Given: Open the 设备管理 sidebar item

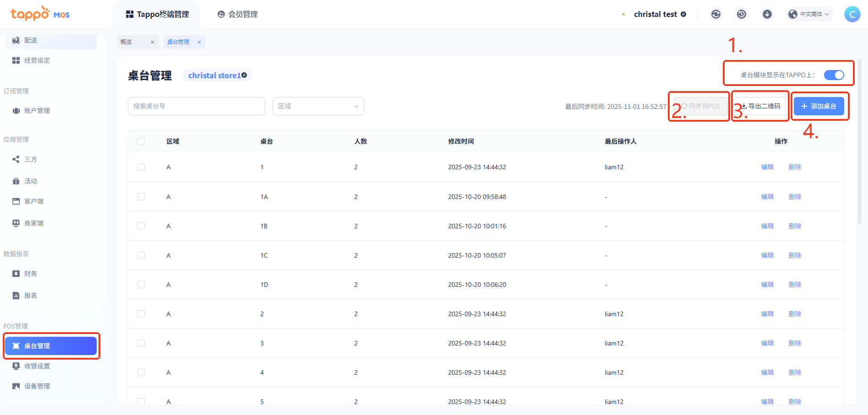Looking at the screenshot, I should [37, 386].
